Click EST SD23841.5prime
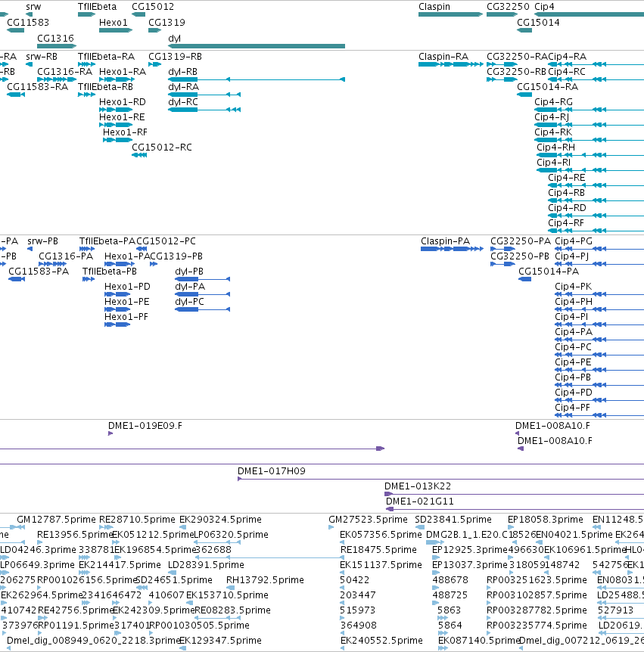The image size is (644, 652). point(453,520)
